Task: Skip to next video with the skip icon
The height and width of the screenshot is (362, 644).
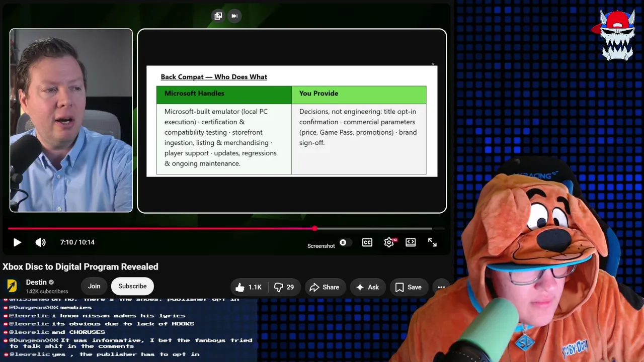Action: coord(234,16)
